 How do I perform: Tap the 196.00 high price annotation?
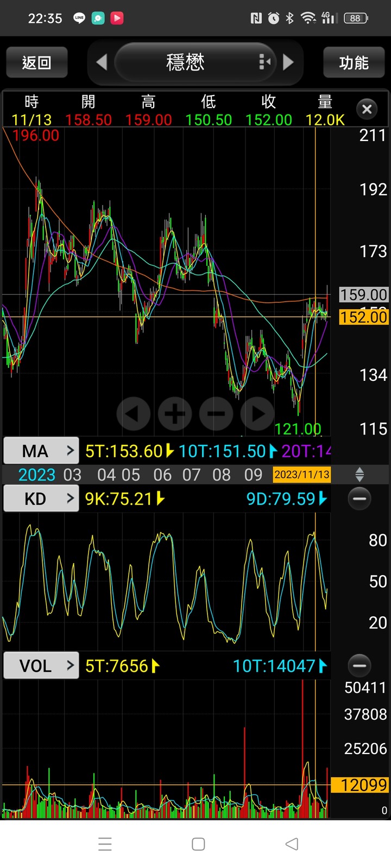36,136
